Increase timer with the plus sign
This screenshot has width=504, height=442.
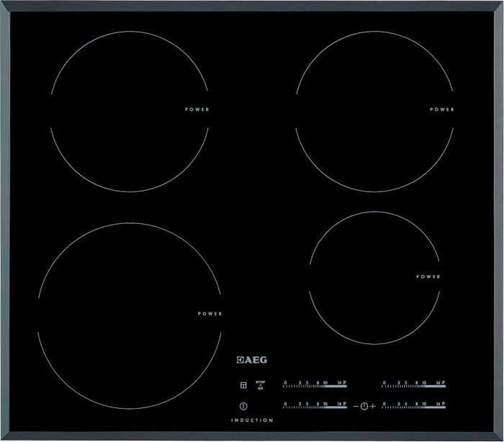[x=372, y=406]
